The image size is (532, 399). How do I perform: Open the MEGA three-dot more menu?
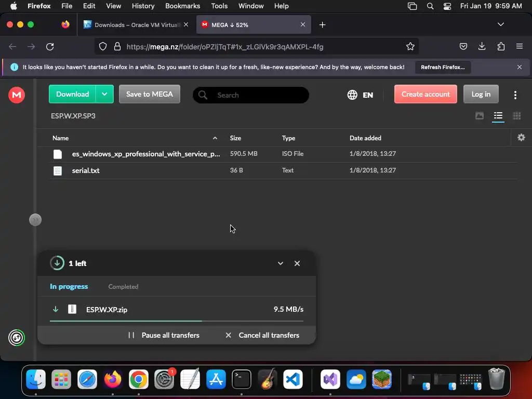click(x=515, y=95)
